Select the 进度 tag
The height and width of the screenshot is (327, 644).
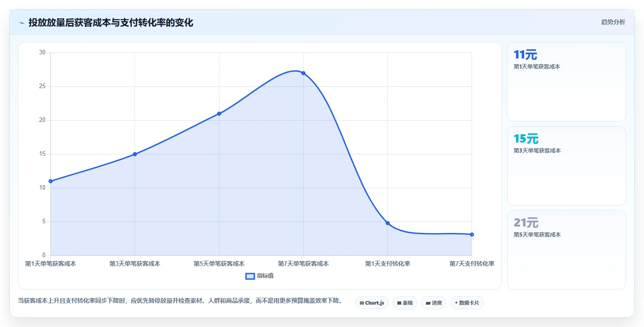(x=433, y=303)
